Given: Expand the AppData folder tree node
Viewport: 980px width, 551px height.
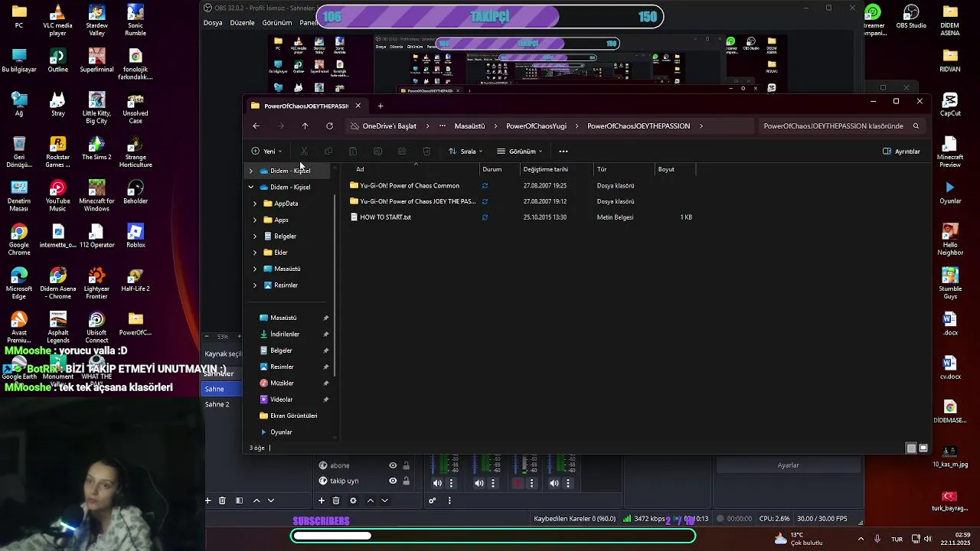Looking at the screenshot, I should (255, 204).
